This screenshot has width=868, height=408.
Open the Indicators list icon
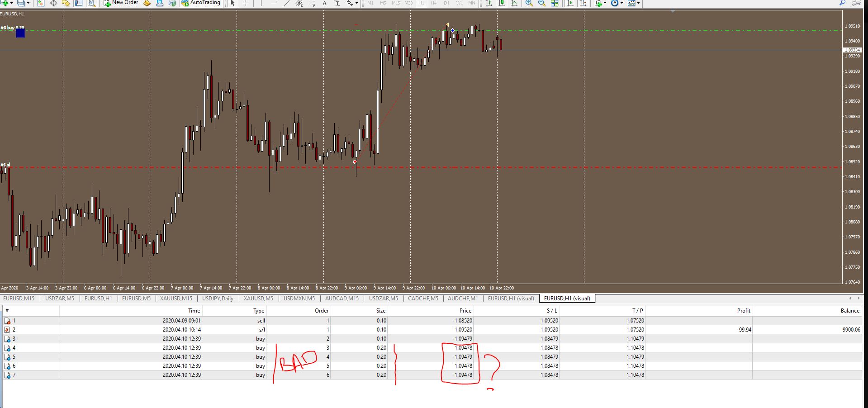[598, 3]
